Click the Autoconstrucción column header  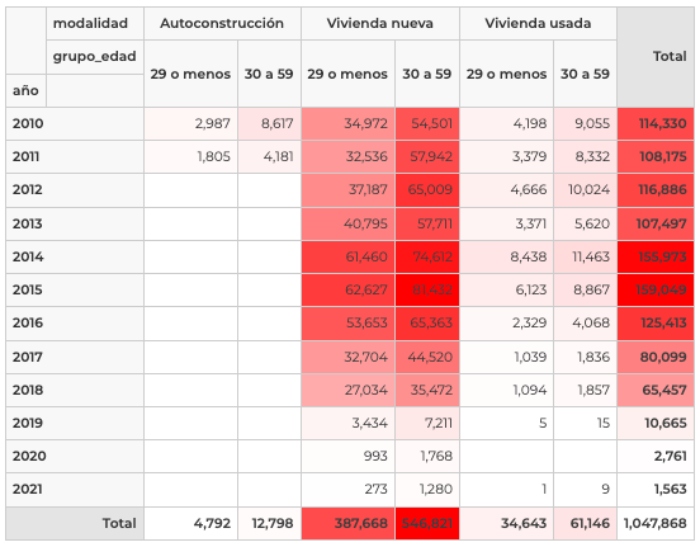pyautogui.click(x=221, y=23)
